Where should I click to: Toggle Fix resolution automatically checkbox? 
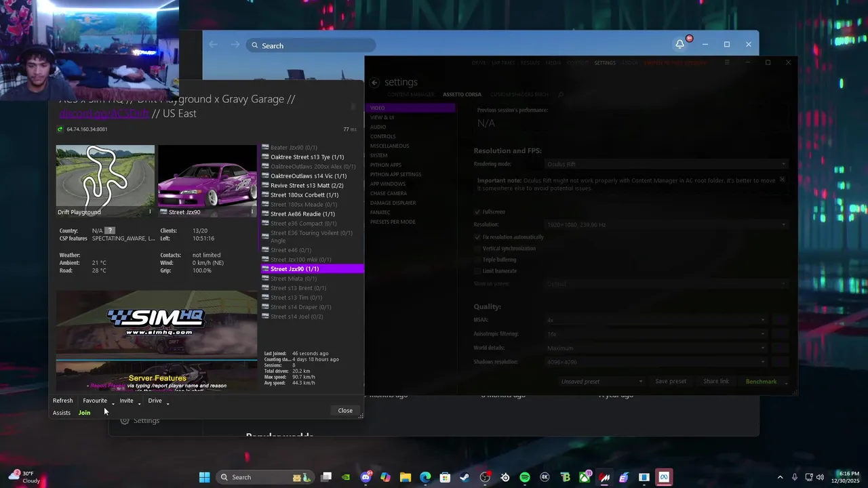[x=477, y=237]
